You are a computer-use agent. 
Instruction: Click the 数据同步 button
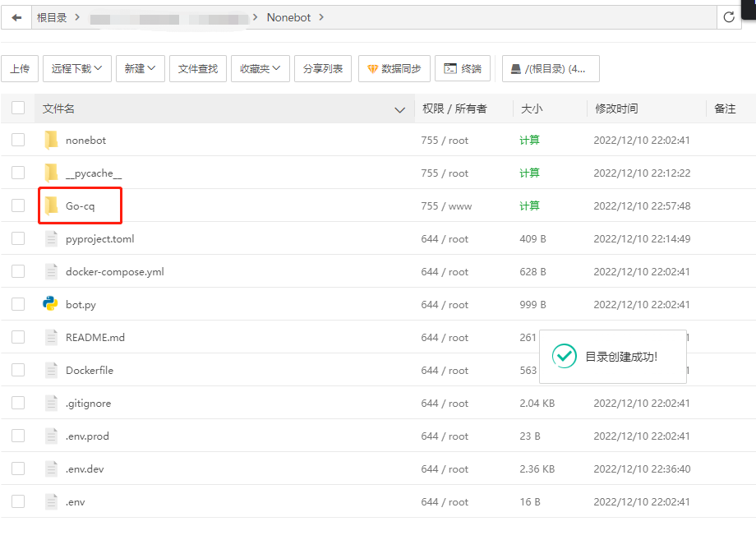(394, 68)
